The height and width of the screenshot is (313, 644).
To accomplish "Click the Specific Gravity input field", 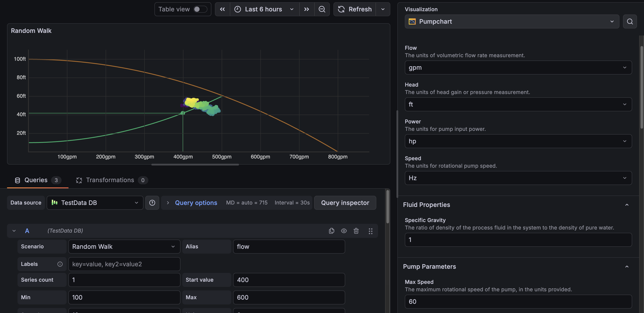I will (x=518, y=240).
